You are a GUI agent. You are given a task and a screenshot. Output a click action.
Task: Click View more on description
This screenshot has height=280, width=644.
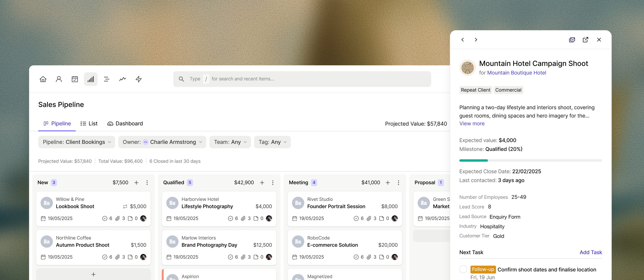472,124
